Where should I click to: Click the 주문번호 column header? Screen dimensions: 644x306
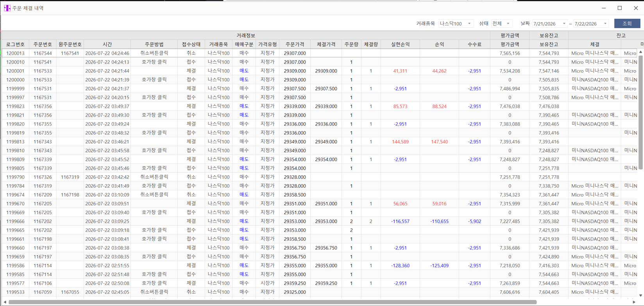point(43,44)
